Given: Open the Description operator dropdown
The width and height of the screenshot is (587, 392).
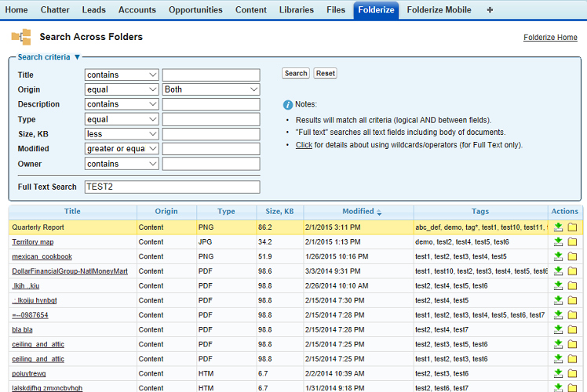Looking at the screenshot, I should 122,104.
